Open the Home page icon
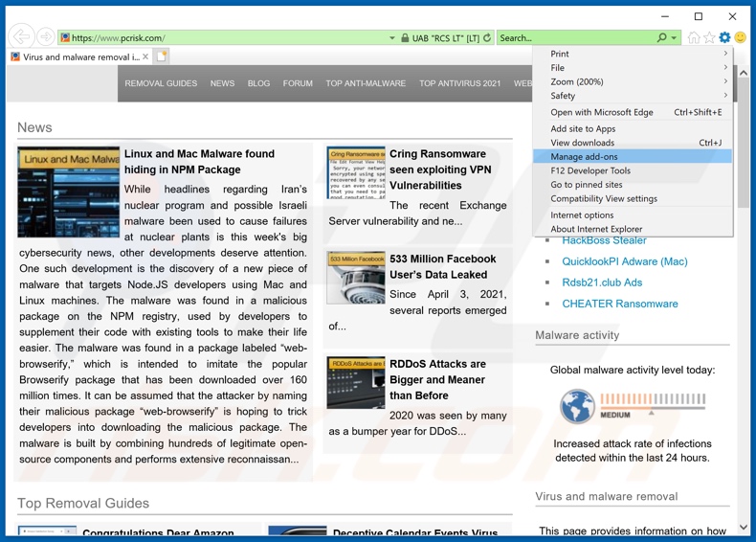 694,38
